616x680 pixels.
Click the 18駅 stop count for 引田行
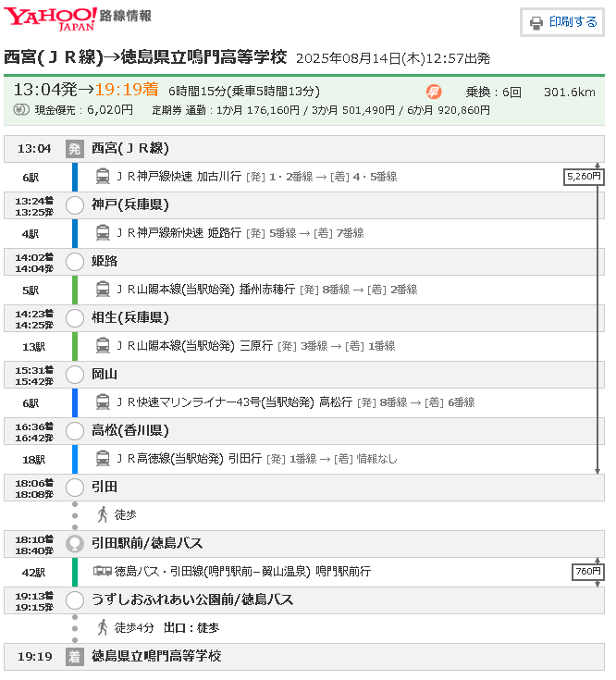tap(34, 459)
